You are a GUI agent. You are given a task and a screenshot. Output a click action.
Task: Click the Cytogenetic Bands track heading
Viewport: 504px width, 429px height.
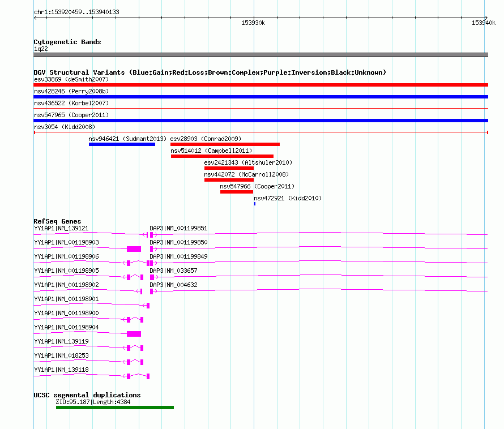[x=67, y=42]
